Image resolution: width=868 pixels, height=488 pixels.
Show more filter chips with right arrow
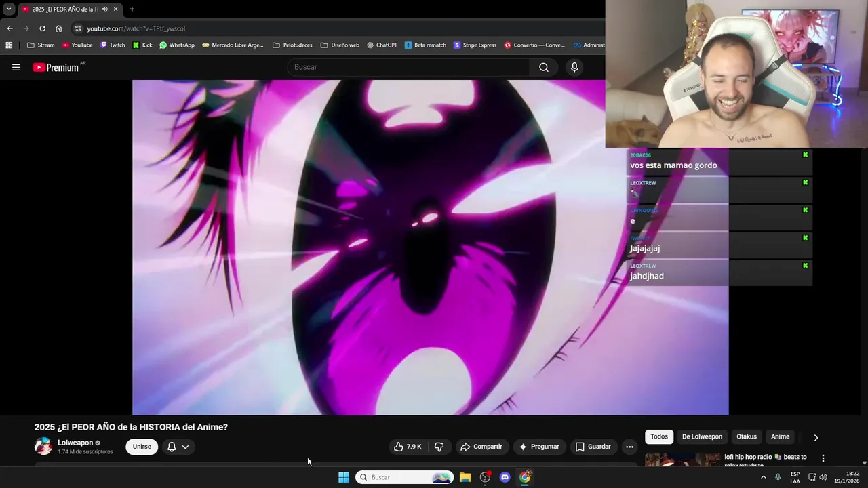[x=816, y=437]
